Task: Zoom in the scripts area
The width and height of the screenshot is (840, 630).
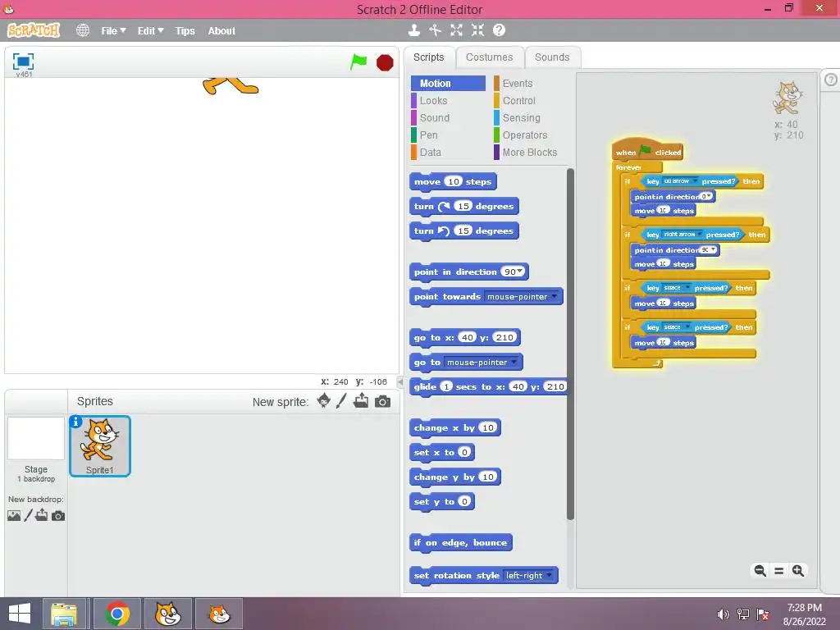Action: pos(797,571)
